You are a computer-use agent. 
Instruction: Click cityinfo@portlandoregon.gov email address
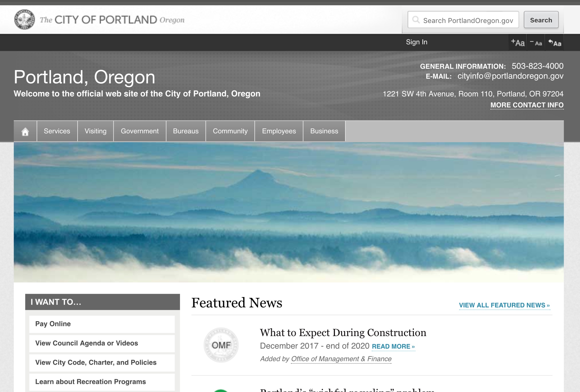point(511,76)
